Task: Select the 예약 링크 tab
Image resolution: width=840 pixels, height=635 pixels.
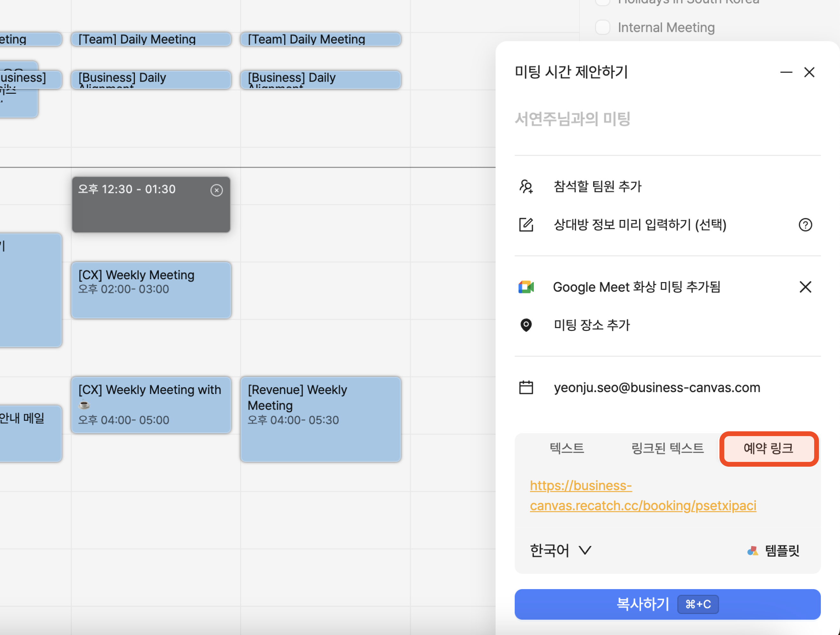Action: click(768, 448)
